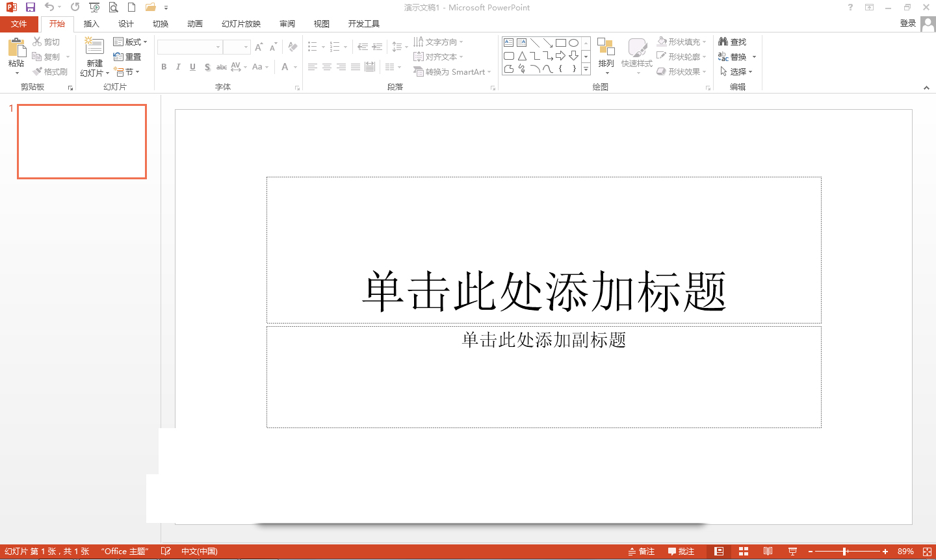The height and width of the screenshot is (560, 936).
Task: Open Shape Fill (形状填充) dropdown
Action: tap(681, 42)
